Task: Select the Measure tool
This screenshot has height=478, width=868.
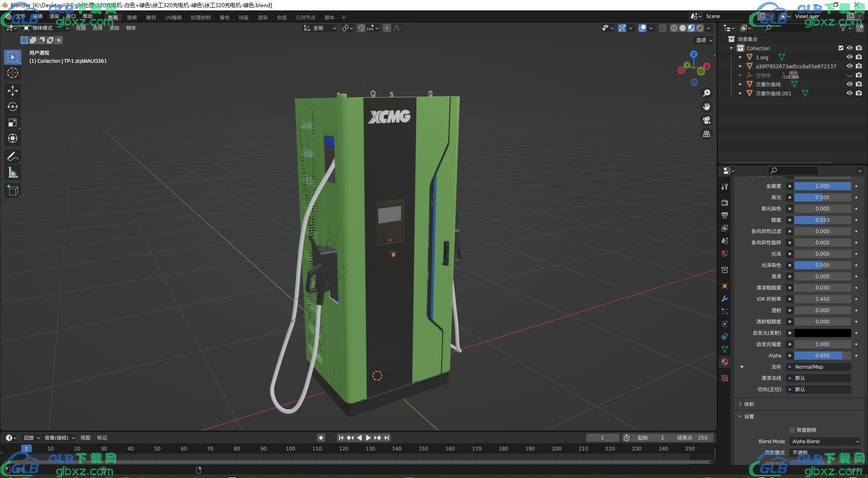Action: pos(13,172)
